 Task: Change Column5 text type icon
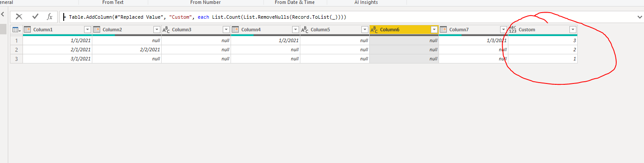point(304,30)
